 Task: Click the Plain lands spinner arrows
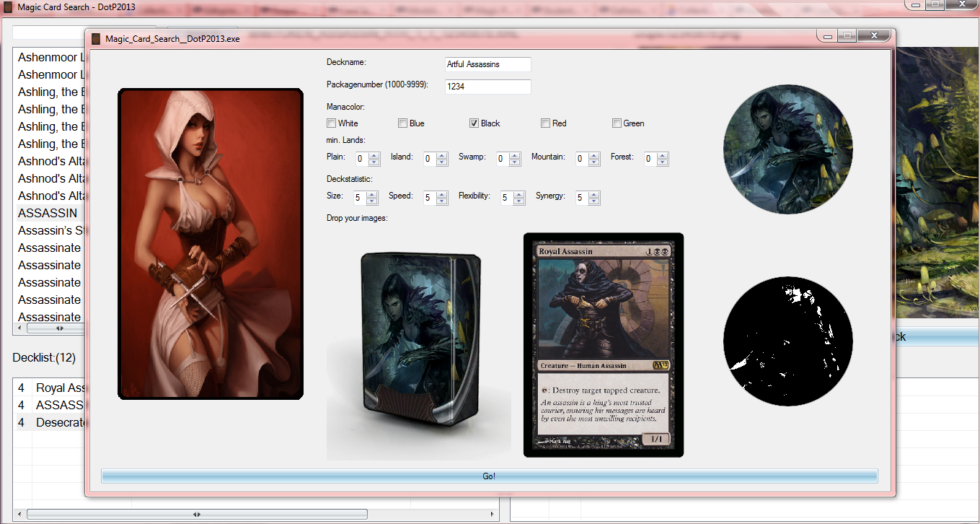coord(374,159)
